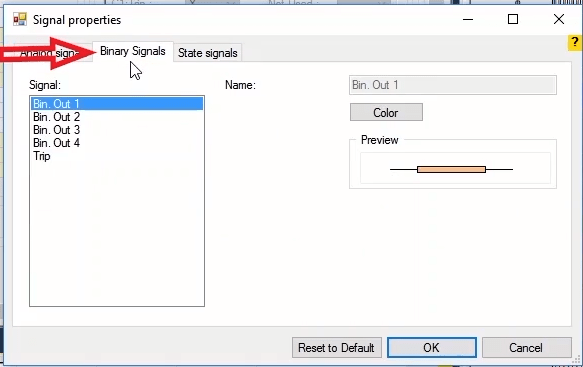
Task: Select the Trip signal entry
Action: click(117, 156)
